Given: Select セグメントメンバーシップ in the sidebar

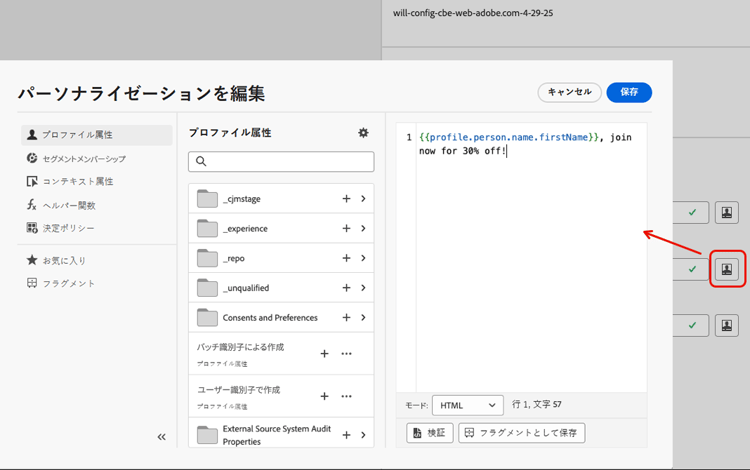Looking at the screenshot, I should (84, 158).
